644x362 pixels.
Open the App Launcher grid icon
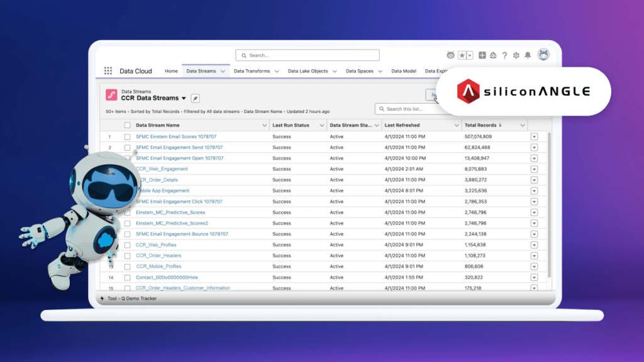tap(108, 71)
